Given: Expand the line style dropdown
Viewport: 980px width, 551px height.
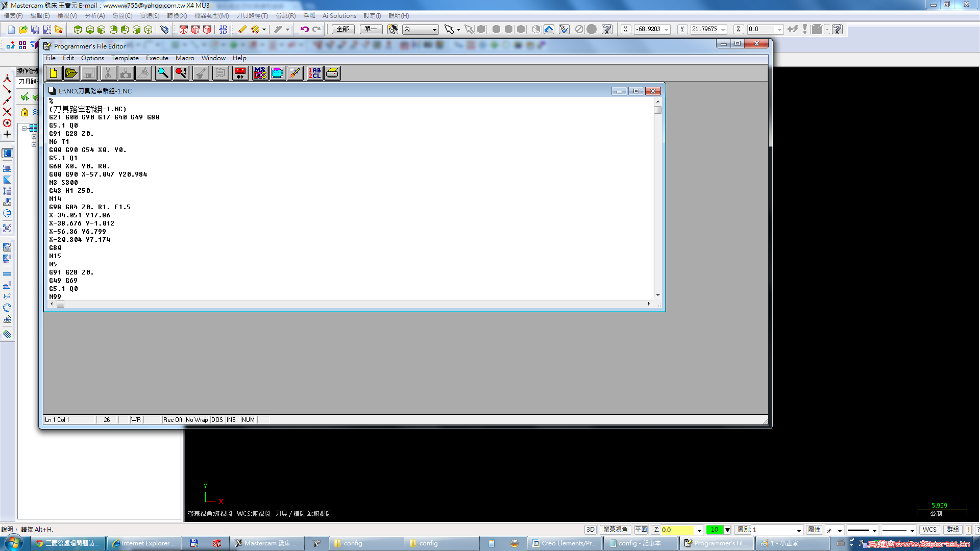Looking at the screenshot, I should coord(874,531).
